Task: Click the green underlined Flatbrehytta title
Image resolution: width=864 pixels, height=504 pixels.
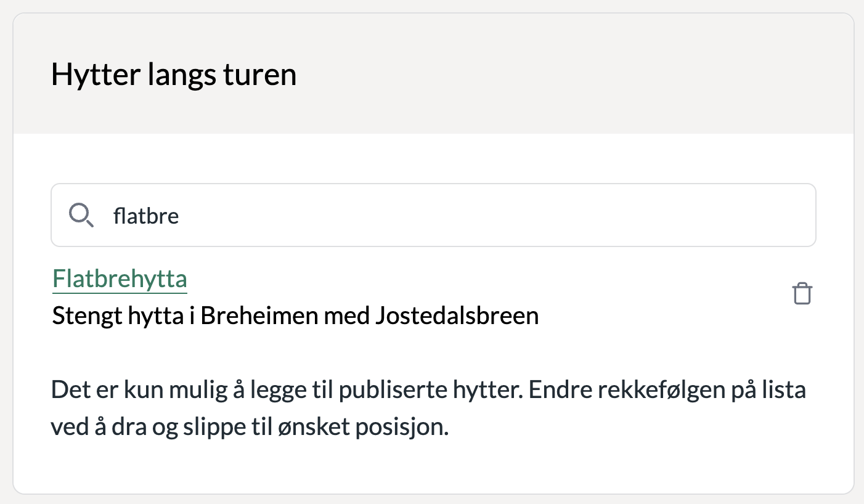Action: tap(120, 279)
